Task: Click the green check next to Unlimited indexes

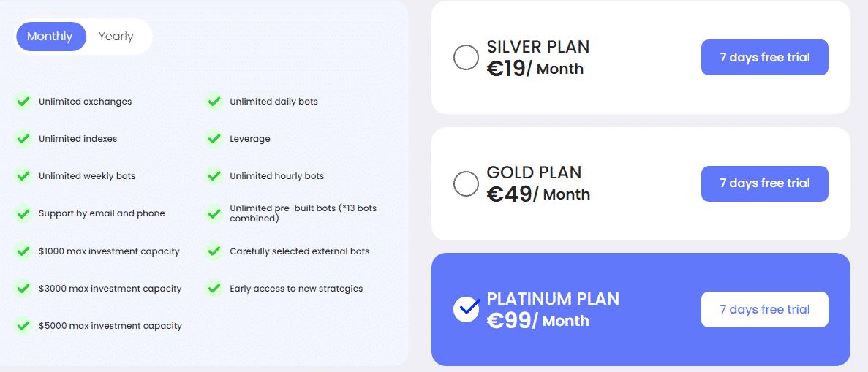Action: pyautogui.click(x=23, y=138)
